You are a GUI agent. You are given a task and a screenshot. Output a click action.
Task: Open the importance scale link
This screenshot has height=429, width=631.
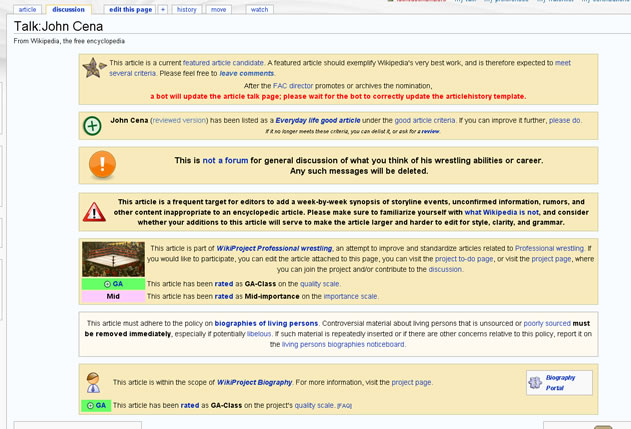(350, 296)
